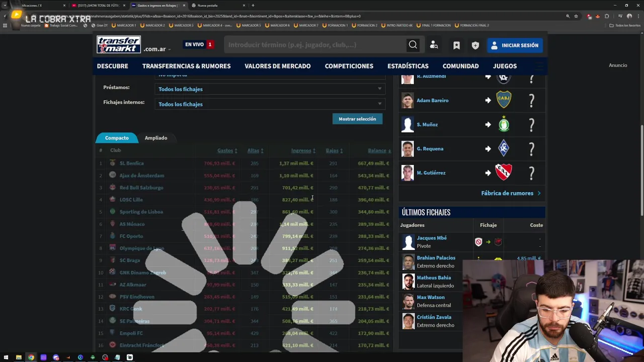644x362 pixels.
Task: Bookmark page with the star icon
Action: coord(576,16)
